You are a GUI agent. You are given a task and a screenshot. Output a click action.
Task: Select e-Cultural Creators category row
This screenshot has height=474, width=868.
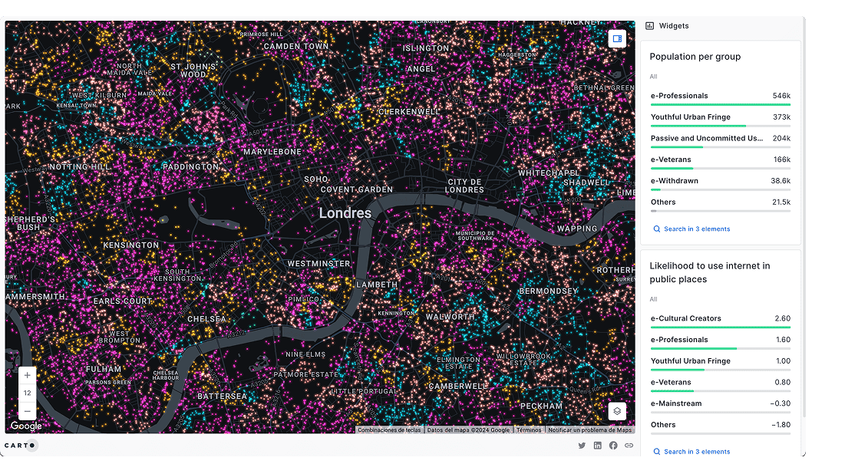click(x=720, y=319)
